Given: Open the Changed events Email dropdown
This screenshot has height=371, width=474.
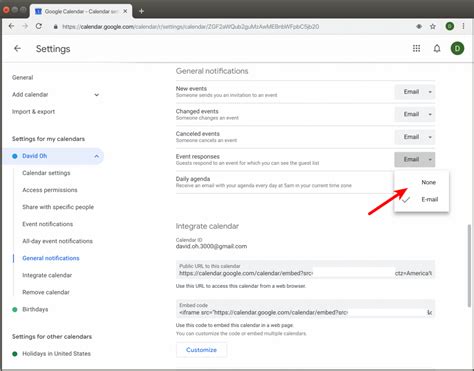Looking at the screenshot, I should (x=415, y=114).
